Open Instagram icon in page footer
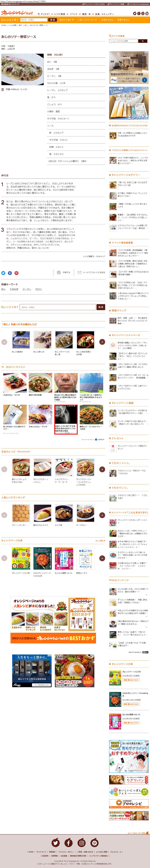Image resolution: width=150 pixels, height=868 pixels. (x=81, y=843)
